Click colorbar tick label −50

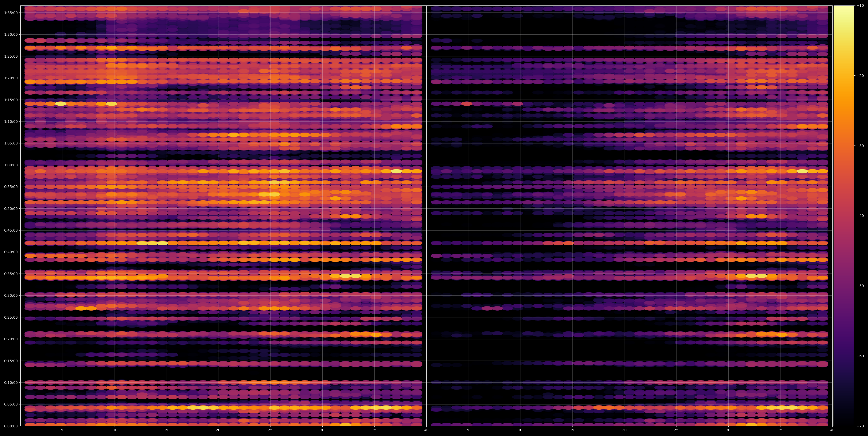[x=860, y=286]
